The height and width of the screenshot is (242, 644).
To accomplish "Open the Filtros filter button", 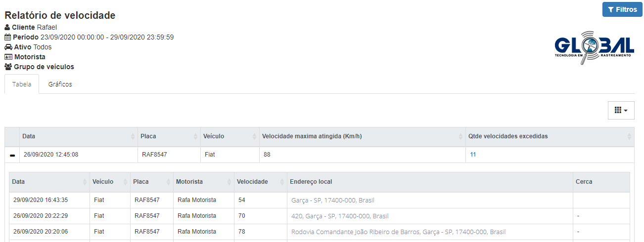I will click(622, 9).
